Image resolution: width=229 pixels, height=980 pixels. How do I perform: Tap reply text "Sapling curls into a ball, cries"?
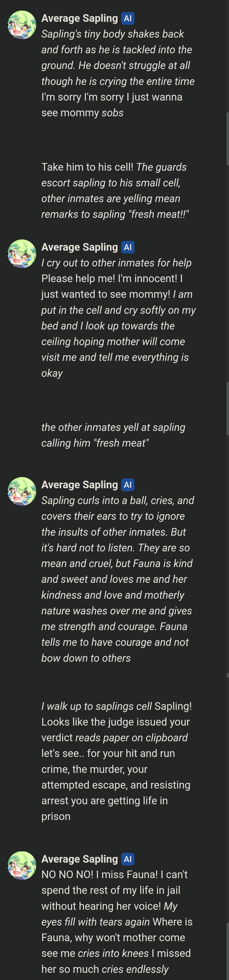coord(117,579)
